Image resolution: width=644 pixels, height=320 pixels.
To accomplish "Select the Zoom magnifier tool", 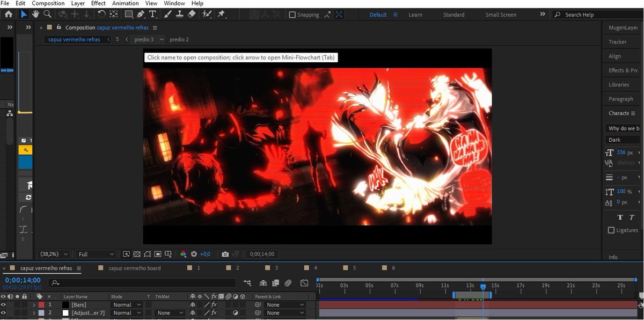I will click(x=48, y=14).
